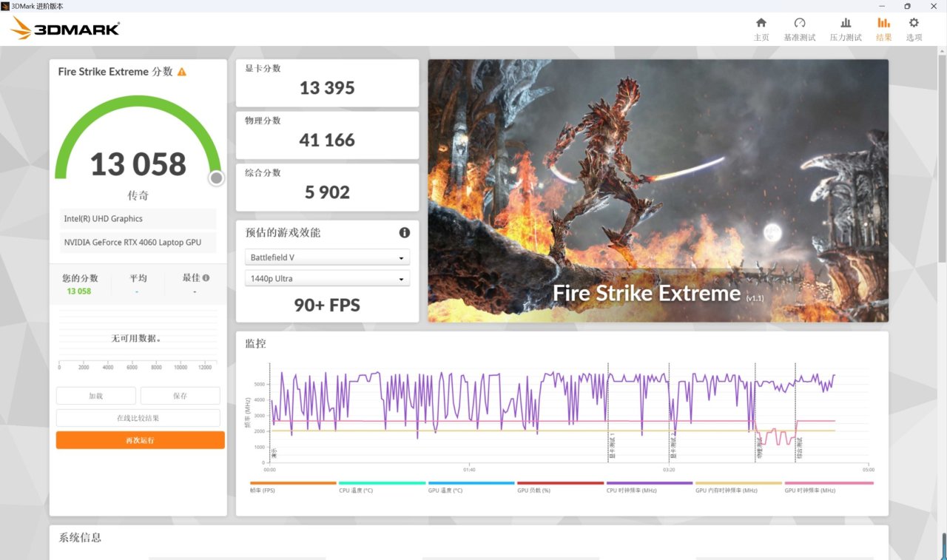
Task: Open the Battlefield V game dropdown
Action: pyautogui.click(x=327, y=257)
